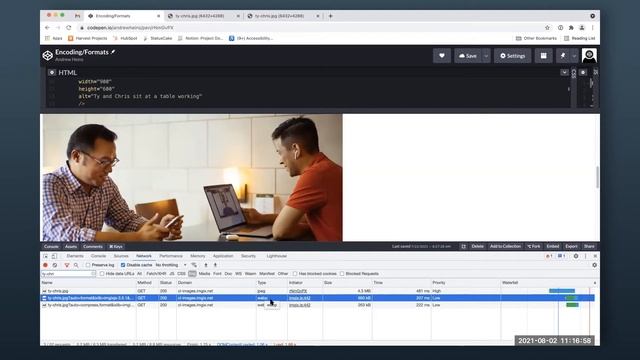
Task: Click the Save button
Action: coord(468,56)
